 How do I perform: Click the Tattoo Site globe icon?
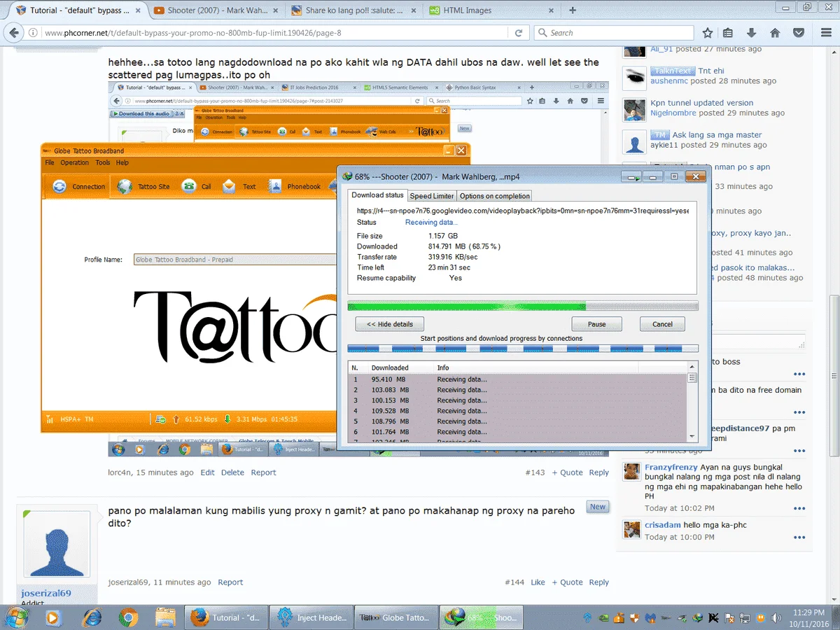click(125, 186)
